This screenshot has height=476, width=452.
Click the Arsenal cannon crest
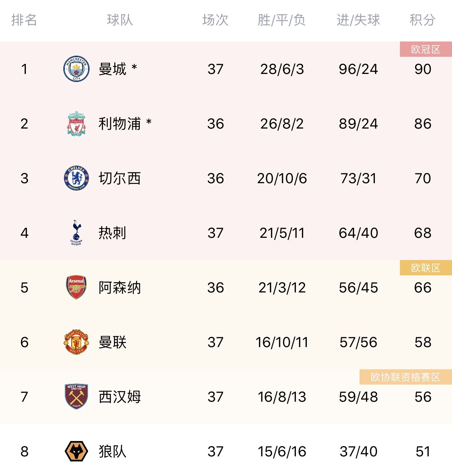coord(76,287)
